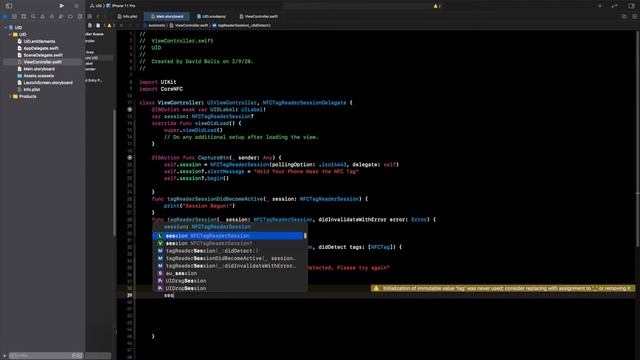Open the tagReaderSession method jump bar item

click(241, 25)
